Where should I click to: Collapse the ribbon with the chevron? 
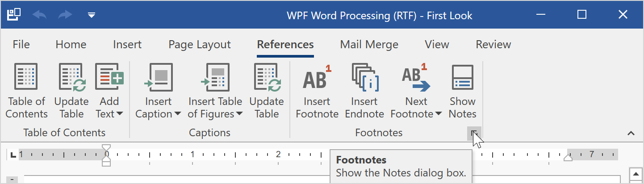click(631, 133)
